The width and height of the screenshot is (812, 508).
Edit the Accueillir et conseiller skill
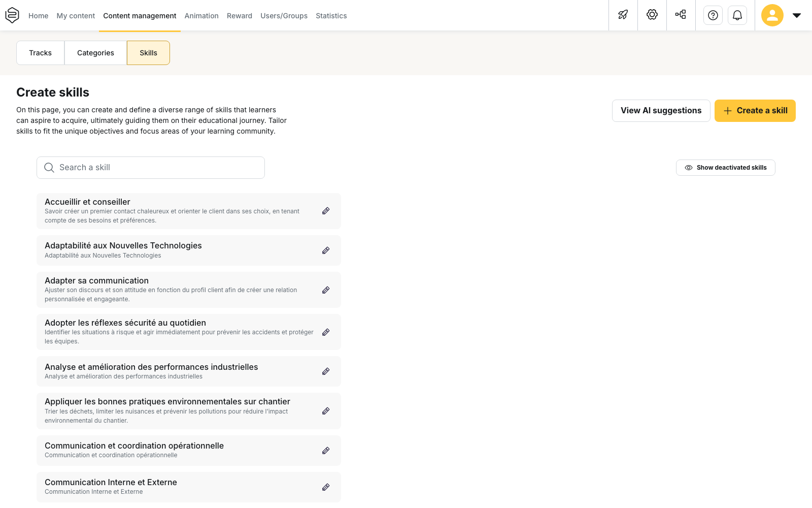[326, 211]
